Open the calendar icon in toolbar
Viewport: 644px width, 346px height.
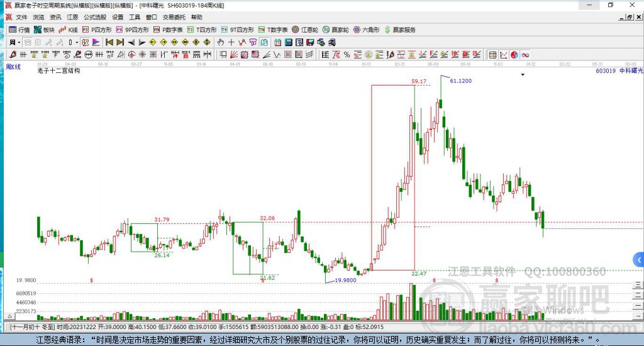point(277,42)
